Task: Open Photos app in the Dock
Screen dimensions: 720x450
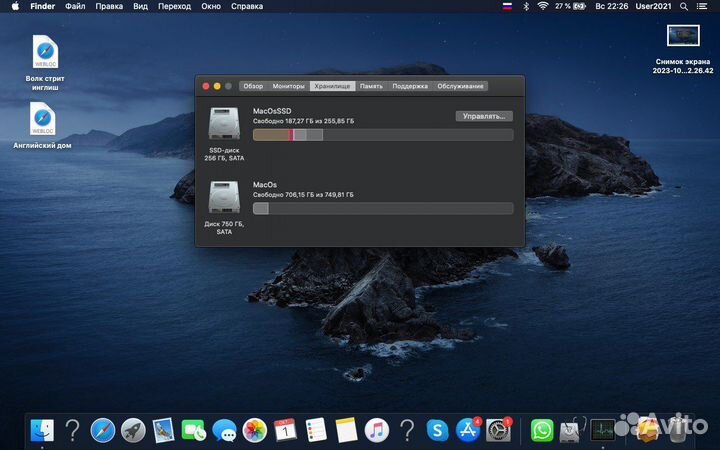Action: point(254,430)
